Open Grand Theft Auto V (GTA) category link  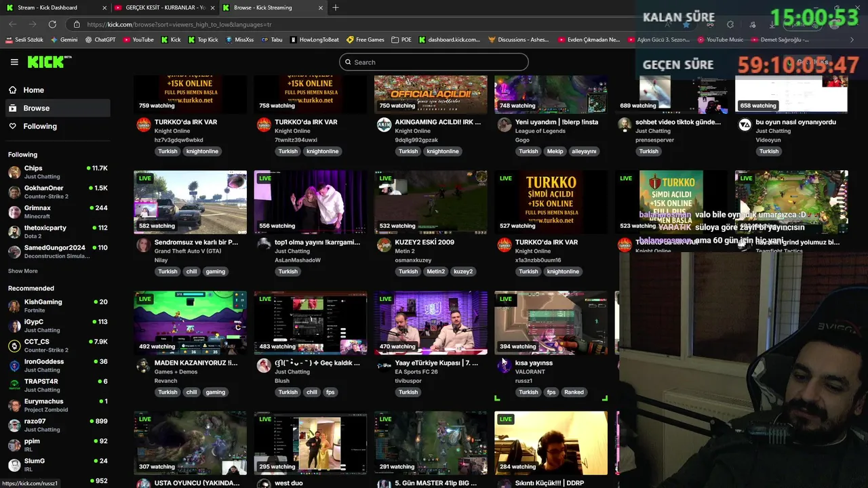click(188, 251)
